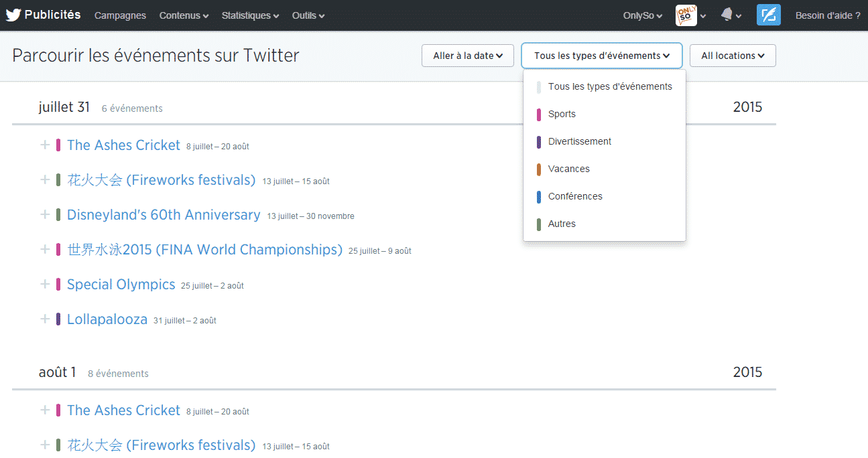Click the notifications dropdown arrow
The width and height of the screenshot is (868, 458).
tap(739, 16)
